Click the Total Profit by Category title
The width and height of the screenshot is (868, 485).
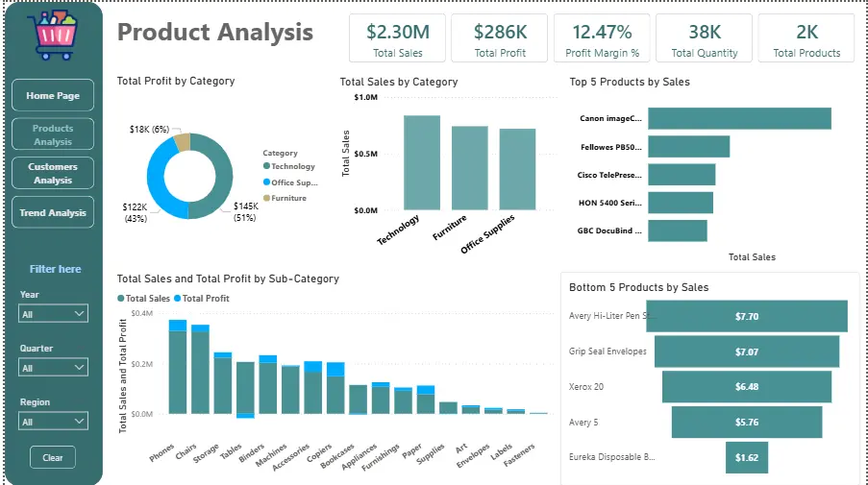tap(176, 81)
